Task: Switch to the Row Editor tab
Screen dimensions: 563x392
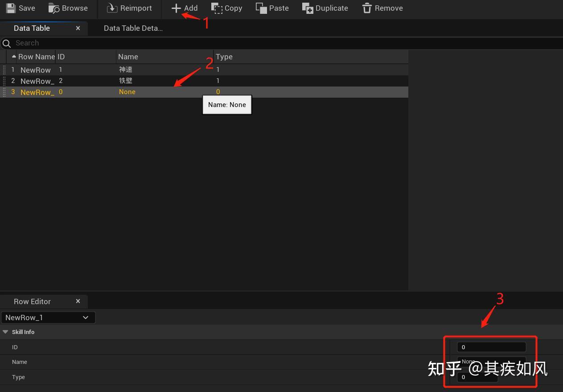Action: [x=32, y=301]
